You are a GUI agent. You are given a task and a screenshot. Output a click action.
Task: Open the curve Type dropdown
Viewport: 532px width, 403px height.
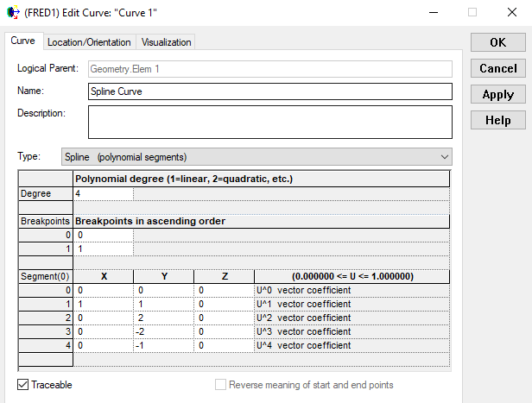point(256,157)
